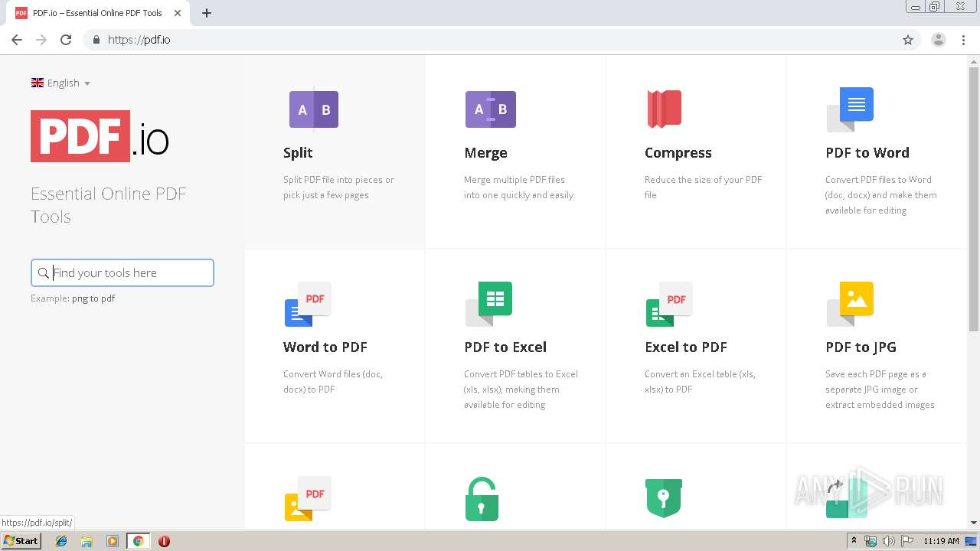This screenshot has height=551, width=980.
Task: Click the Compress heading link
Action: point(678,153)
